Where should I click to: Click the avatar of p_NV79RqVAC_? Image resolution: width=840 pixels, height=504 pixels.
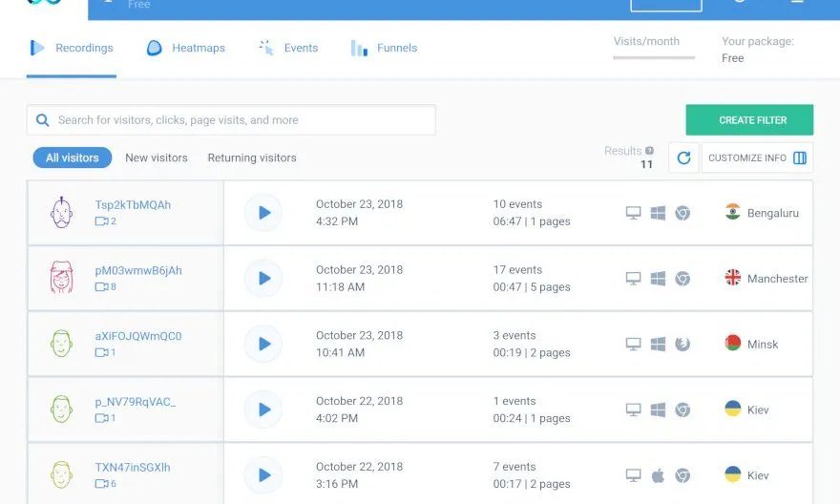click(x=62, y=409)
